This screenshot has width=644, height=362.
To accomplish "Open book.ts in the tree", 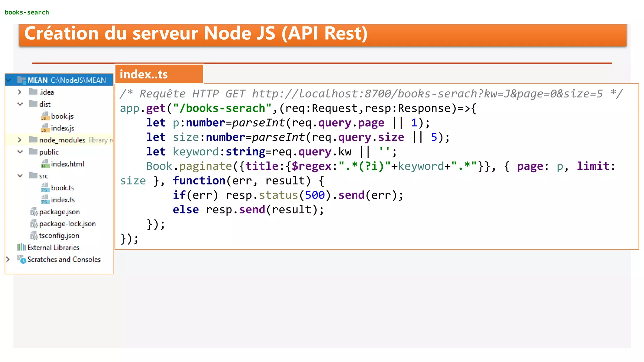I will (x=63, y=188).
